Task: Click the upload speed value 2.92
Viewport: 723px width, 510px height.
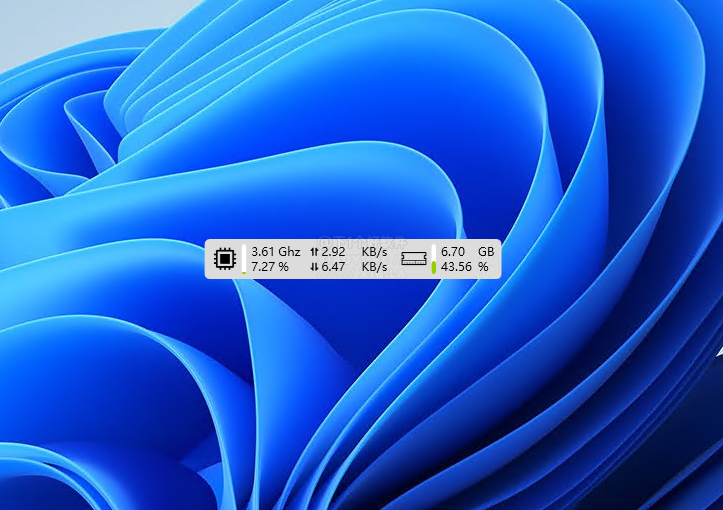Action: click(x=333, y=252)
